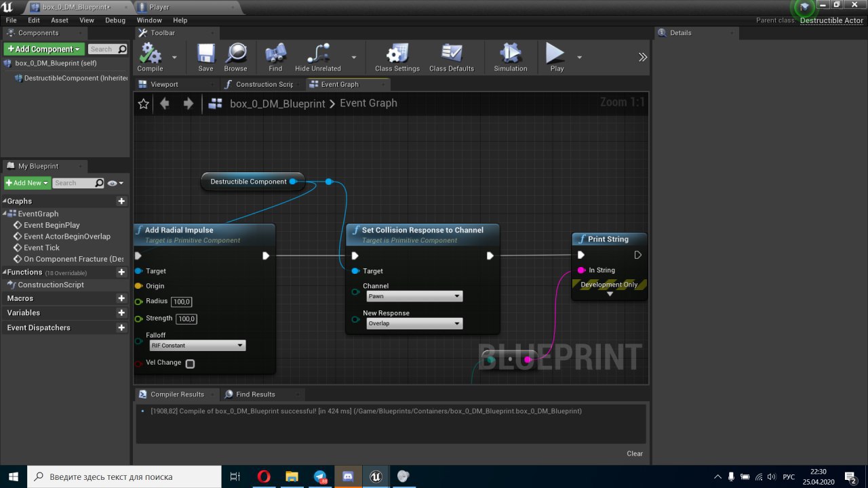Open the My Blueprint view options eye
Viewport: 868px width, 488px height.
(x=115, y=183)
